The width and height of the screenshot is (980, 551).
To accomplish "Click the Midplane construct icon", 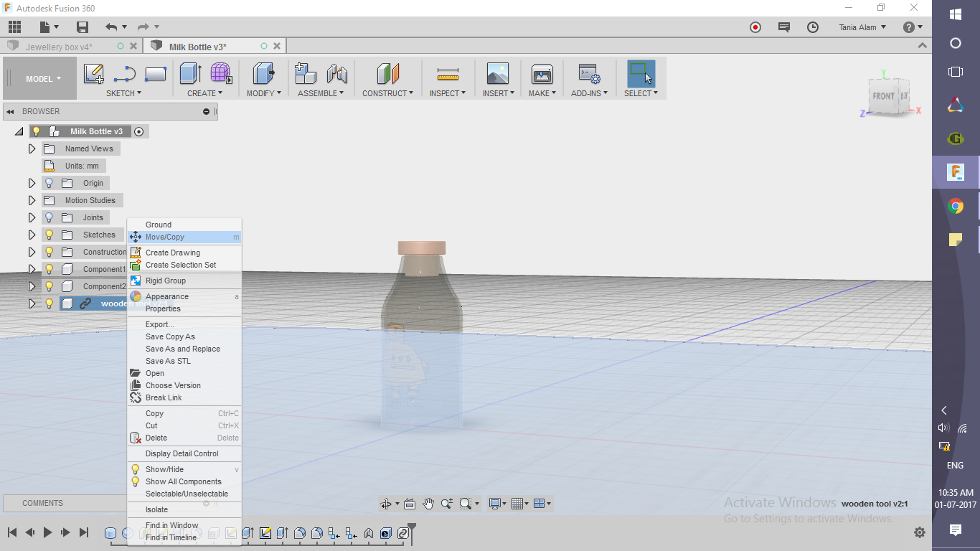I will tap(388, 73).
